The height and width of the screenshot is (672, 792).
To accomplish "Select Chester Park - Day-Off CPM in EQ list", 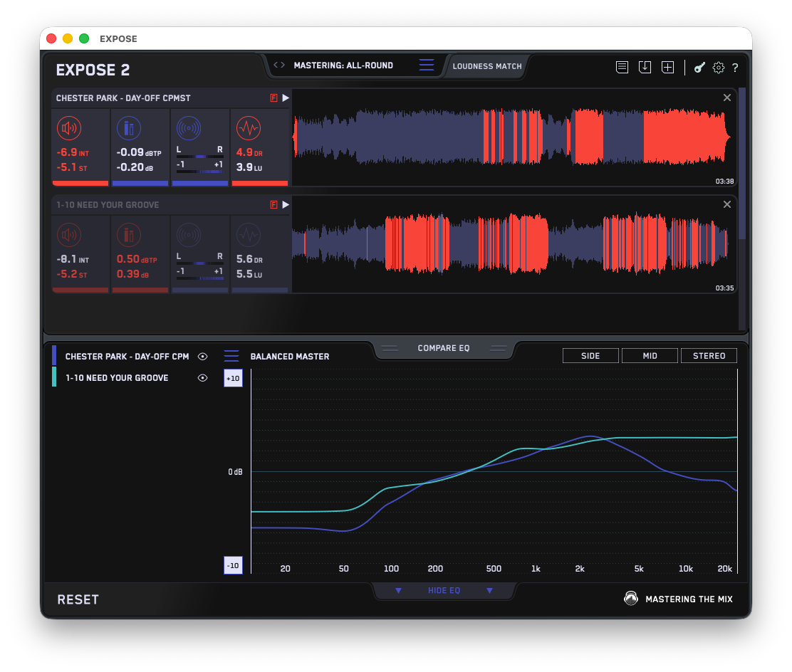I will [x=127, y=357].
